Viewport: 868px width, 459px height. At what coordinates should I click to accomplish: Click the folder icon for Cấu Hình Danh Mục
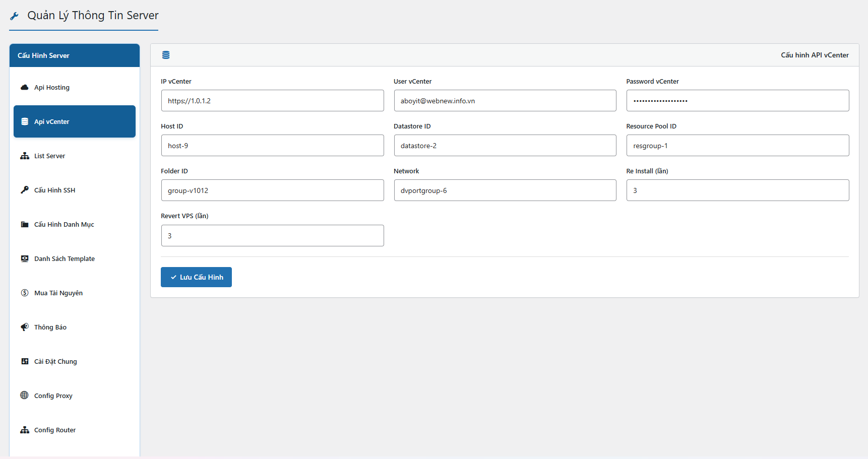tap(24, 224)
